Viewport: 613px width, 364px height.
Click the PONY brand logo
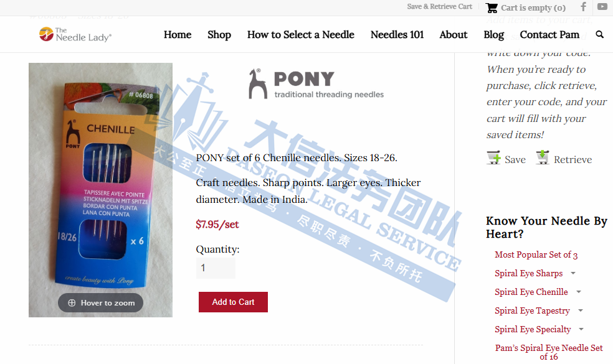pyautogui.click(x=316, y=84)
